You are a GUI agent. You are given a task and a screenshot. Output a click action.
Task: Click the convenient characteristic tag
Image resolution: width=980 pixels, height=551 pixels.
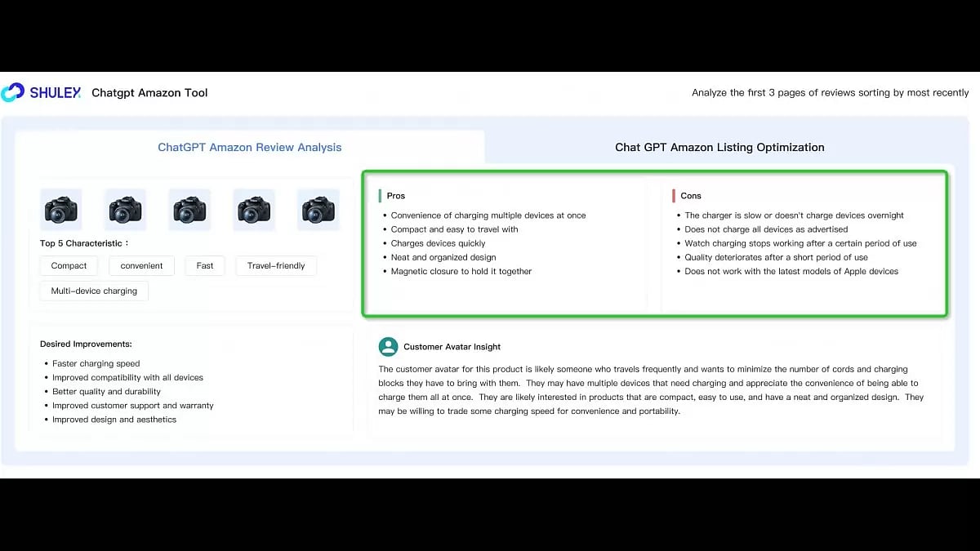tap(141, 265)
